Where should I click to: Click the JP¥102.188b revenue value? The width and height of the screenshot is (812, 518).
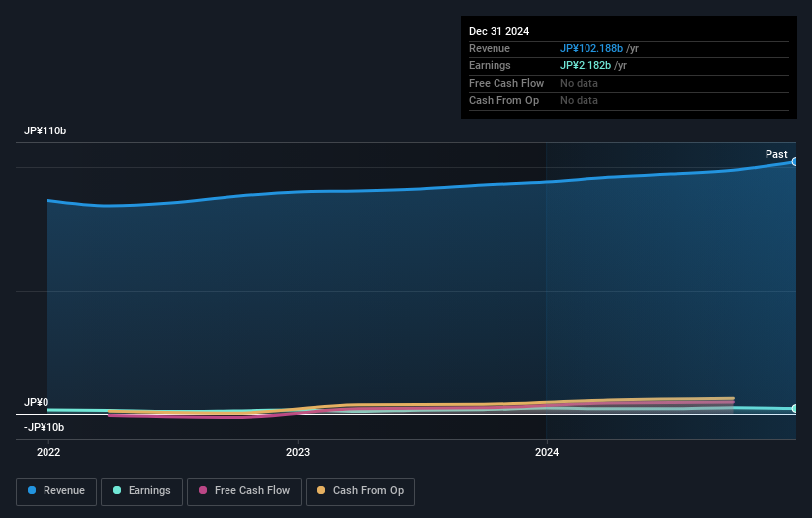591,48
